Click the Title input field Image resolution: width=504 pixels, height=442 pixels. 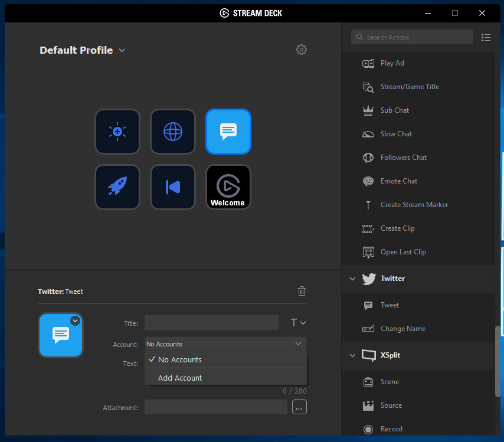point(211,323)
